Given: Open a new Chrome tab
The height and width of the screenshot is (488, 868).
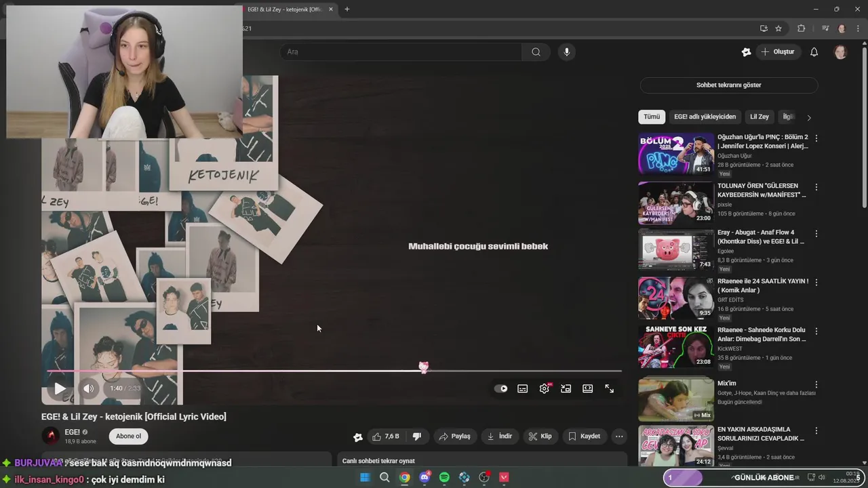Looking at the screenshot, I should pyautogui.click(x=347, y=9).
